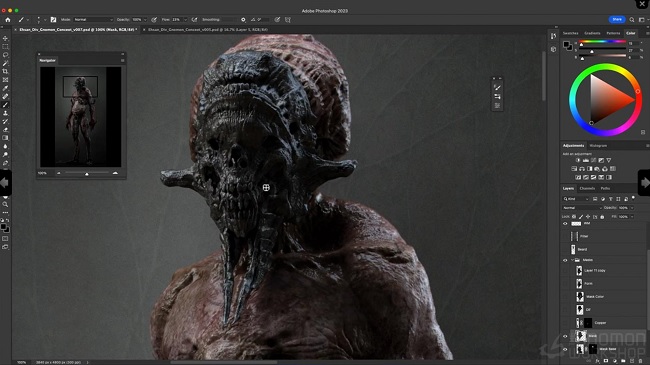The image size is (650, 365).
Task: Select the Zoom tool in toolbar
Action: pos(5,204)
